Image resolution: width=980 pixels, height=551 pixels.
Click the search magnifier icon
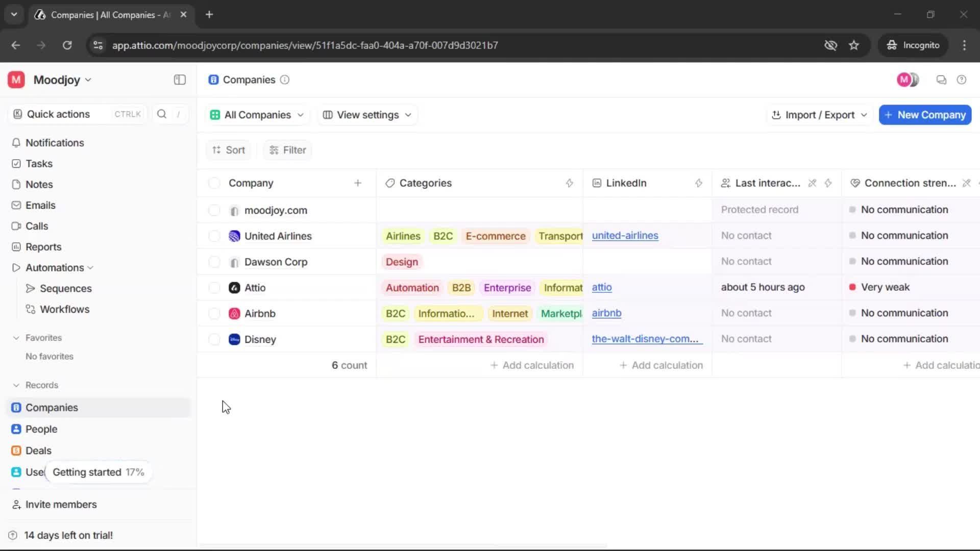click(x=162, y=114)
